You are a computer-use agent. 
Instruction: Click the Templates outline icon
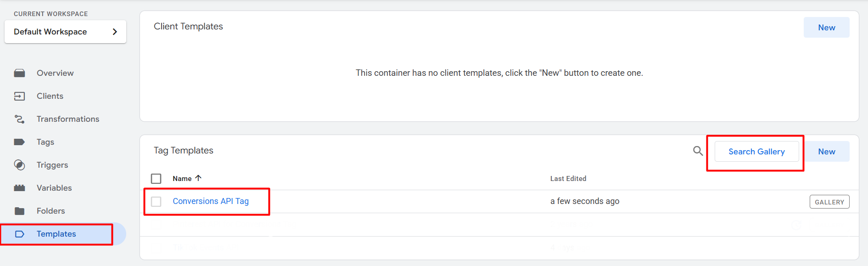[19, 234]
